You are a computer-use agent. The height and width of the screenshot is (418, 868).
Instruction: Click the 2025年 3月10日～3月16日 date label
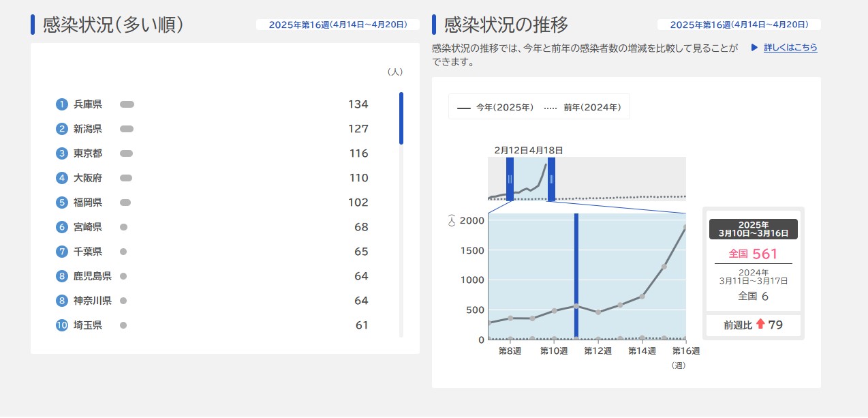[754, 229]
